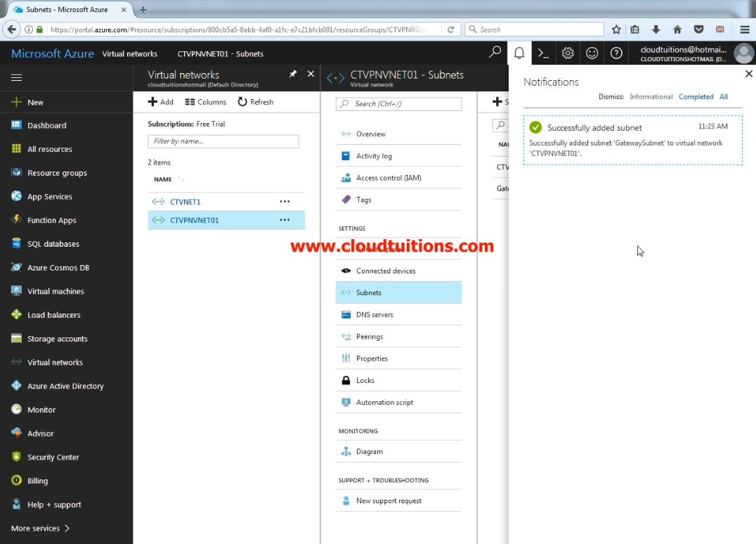Screen dimensions: 756x544
Task: Click the resource menu Search (Ctrl+/) box
Action: tap(399, 104)
